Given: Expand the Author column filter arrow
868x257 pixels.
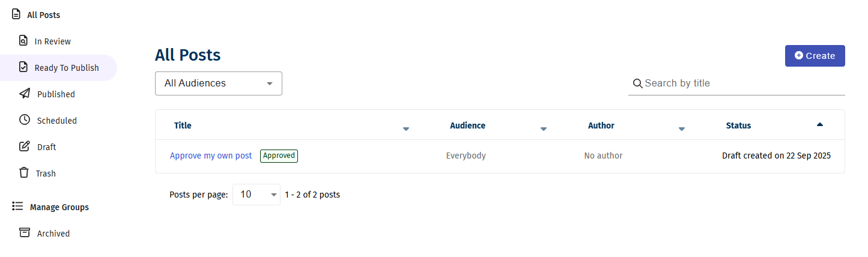Looking at the screenshot, I should pyautogui.click(x=682, y=128).
